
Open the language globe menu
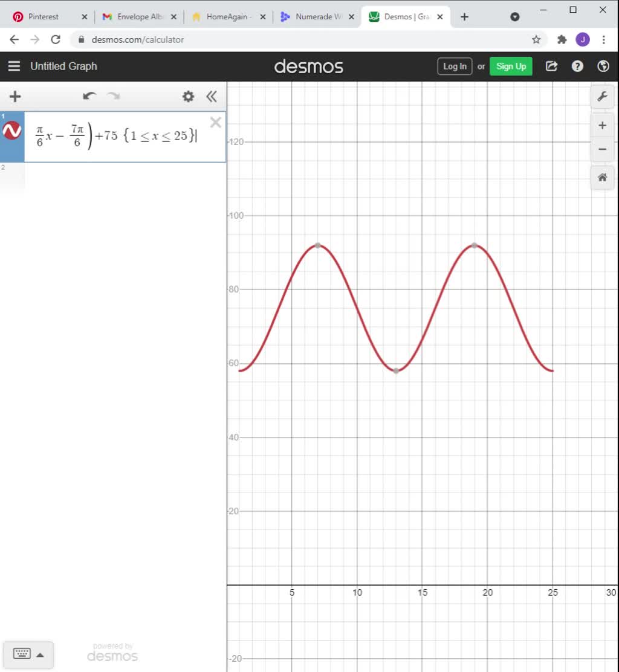(x=603, y=66)
